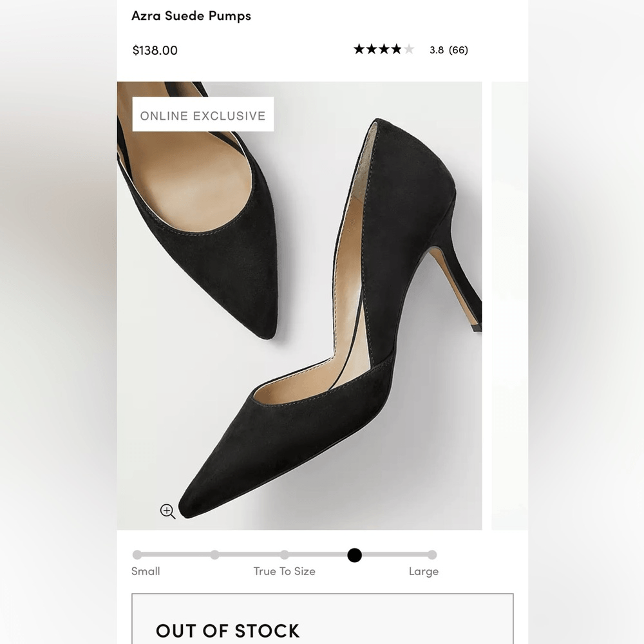Click the $138.00 price label
Screen dimensions: 644x644
pos(155,50)
